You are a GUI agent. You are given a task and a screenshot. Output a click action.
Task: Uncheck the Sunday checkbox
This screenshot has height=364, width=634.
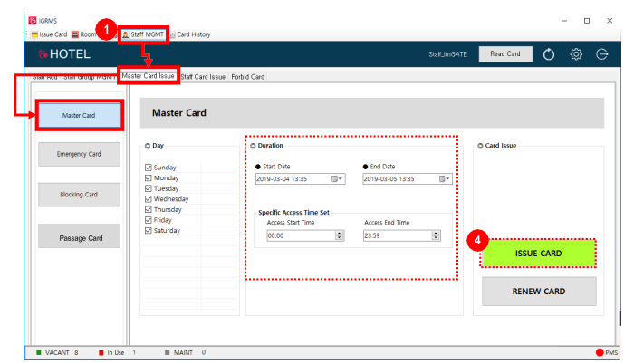pyautogui.click(x=148, y=168)
